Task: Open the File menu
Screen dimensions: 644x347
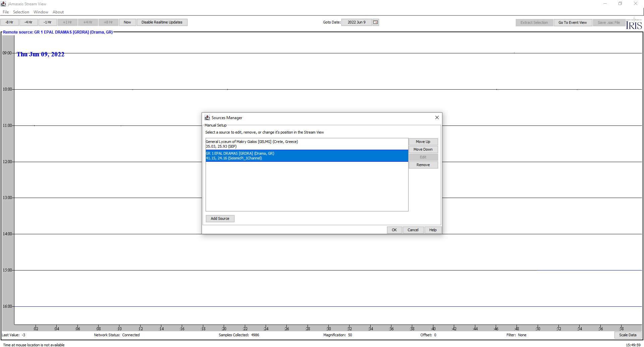Action: (x=6, y=12)
